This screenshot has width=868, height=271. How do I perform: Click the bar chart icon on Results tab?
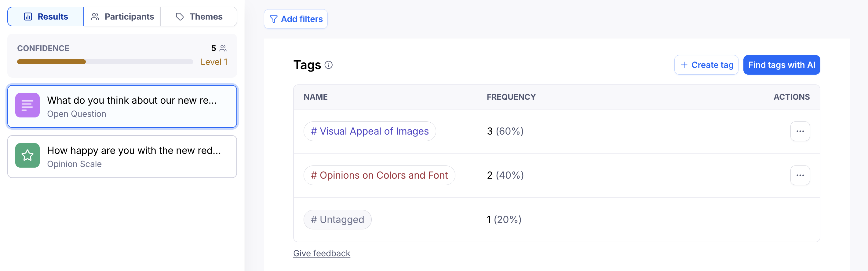28,17
